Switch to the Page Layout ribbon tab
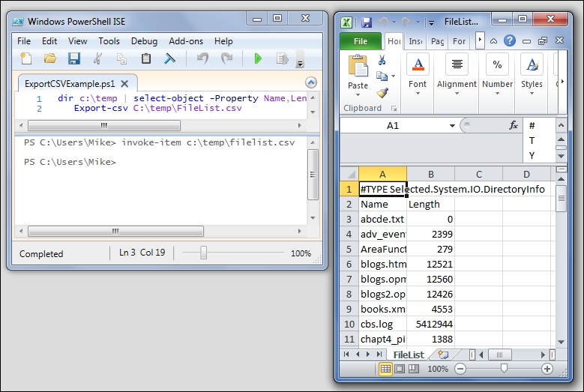Image resolution: width=584 pixels, height=392 pixels. click(x=437, y=41)
